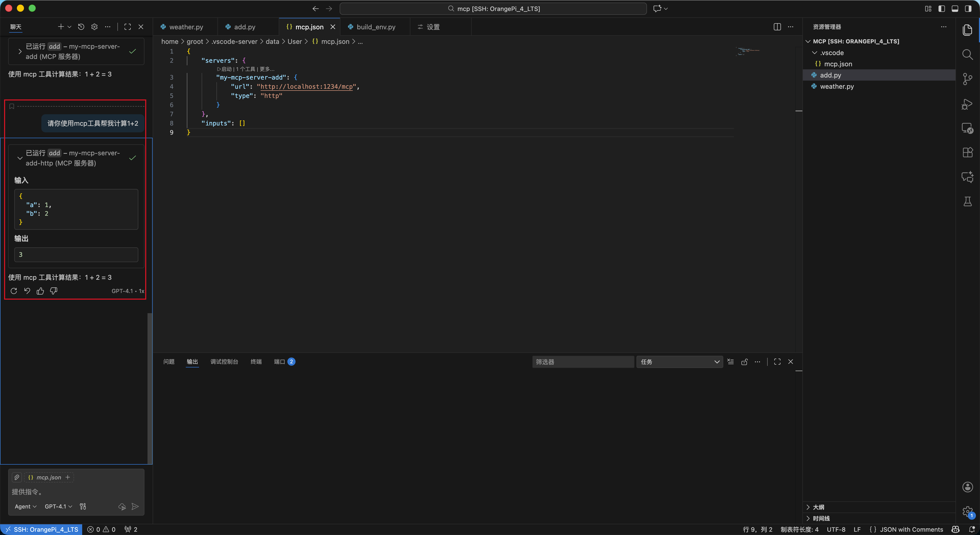Image resolution: width=980 pixels, height=535 pixels.
Task: Toggle output auto-scroll lock
Action: pyautogui.click(x=744, y=362)
